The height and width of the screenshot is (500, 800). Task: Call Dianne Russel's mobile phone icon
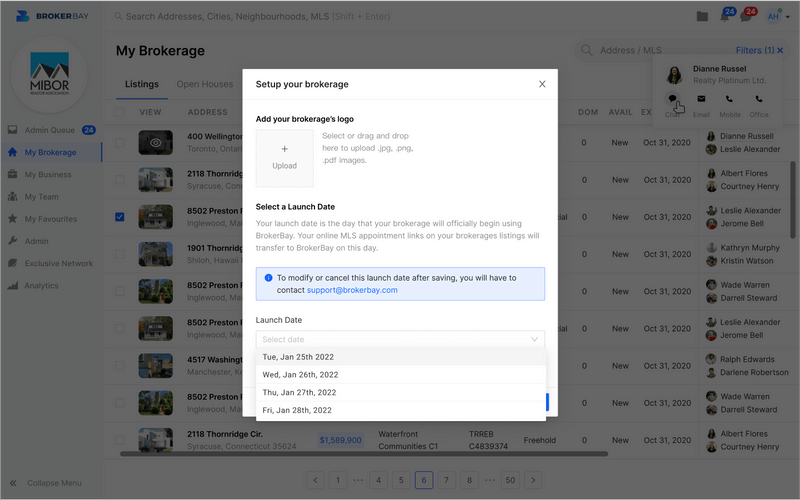pyautogui.click(x=729, y=99)
